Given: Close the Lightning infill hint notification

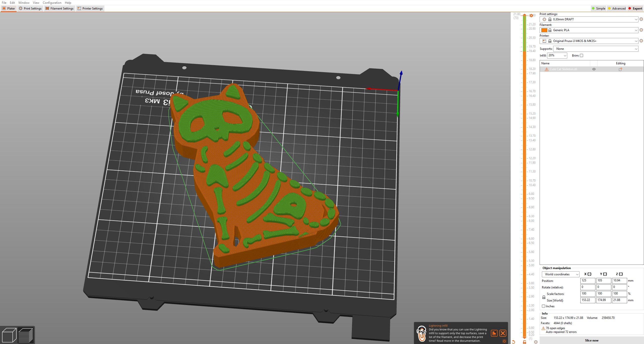Looking at the screenshot, I should point(503,333).
